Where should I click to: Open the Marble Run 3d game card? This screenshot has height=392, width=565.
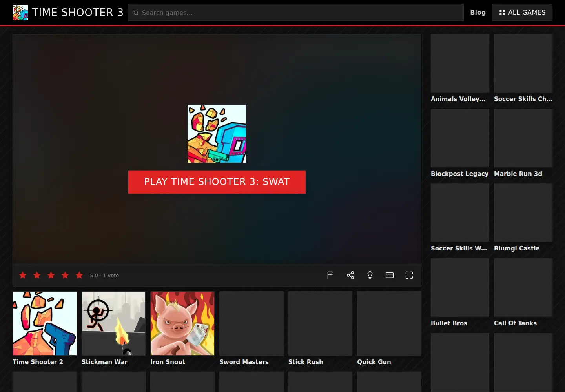click(523, 143)
